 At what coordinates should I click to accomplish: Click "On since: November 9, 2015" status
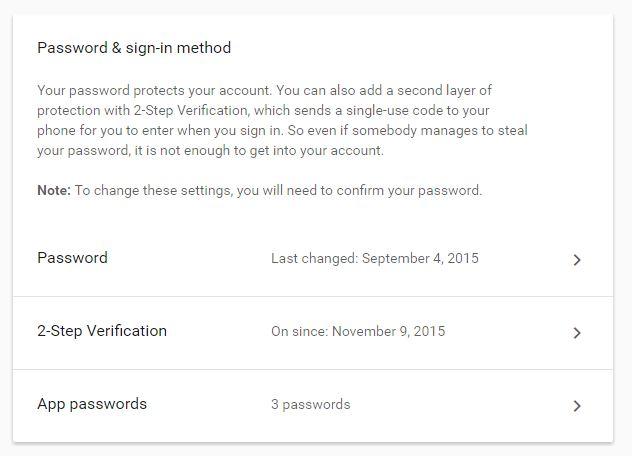click(x=358, y=331)
